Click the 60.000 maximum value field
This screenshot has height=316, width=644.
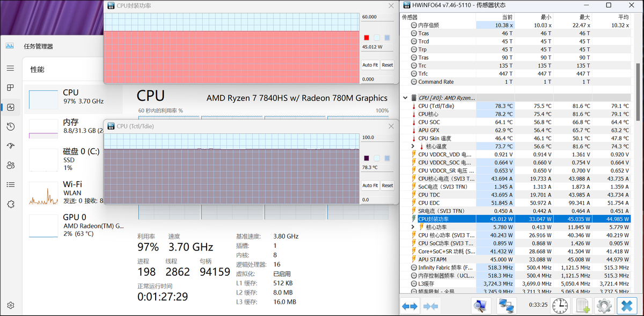pyautogui.click(x=377, y=17)
